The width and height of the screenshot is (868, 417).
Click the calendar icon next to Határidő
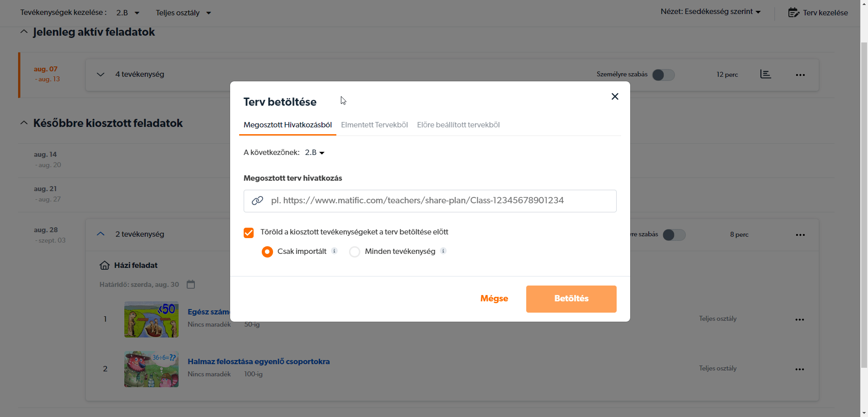coord(191,285)
